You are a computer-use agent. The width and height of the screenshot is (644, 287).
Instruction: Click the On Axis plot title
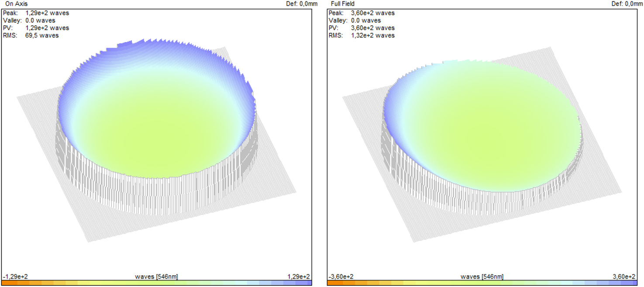tap(16, 3)
